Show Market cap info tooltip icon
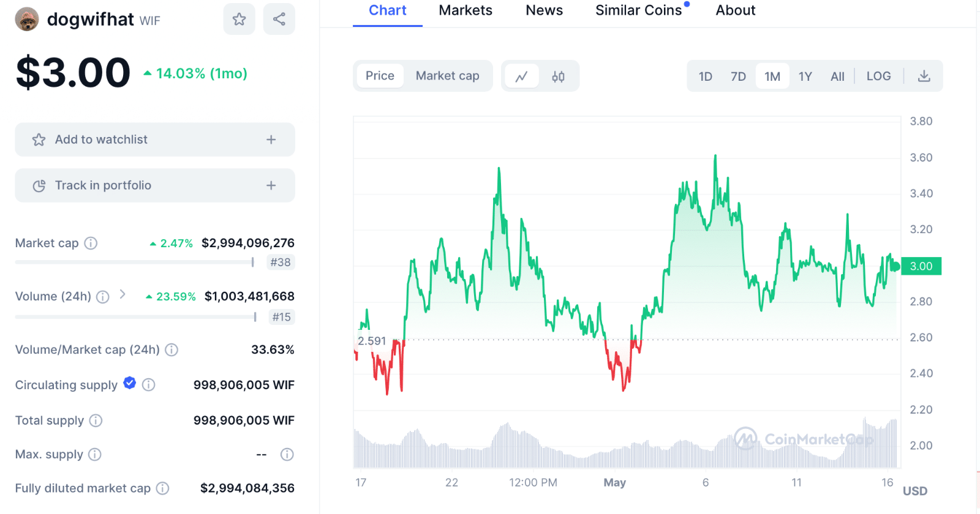The height and width of the screenshot is (514, 980). 91,243
